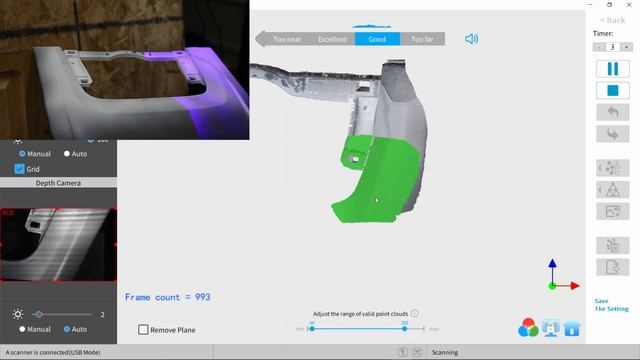The width and height of the screenshot is (640, 360).
Task: Click the Good distance indicator
Action: click(377, 39)
